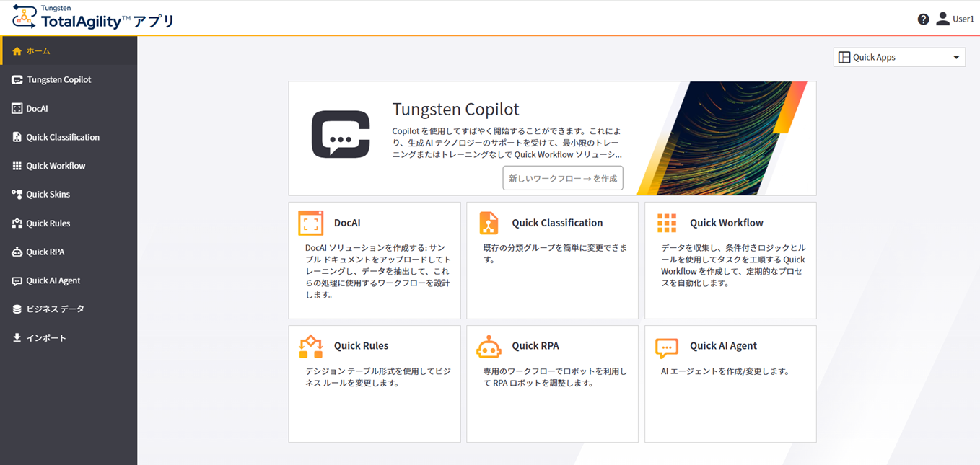Click the 新しいワークフロー を作成 button

562,178
